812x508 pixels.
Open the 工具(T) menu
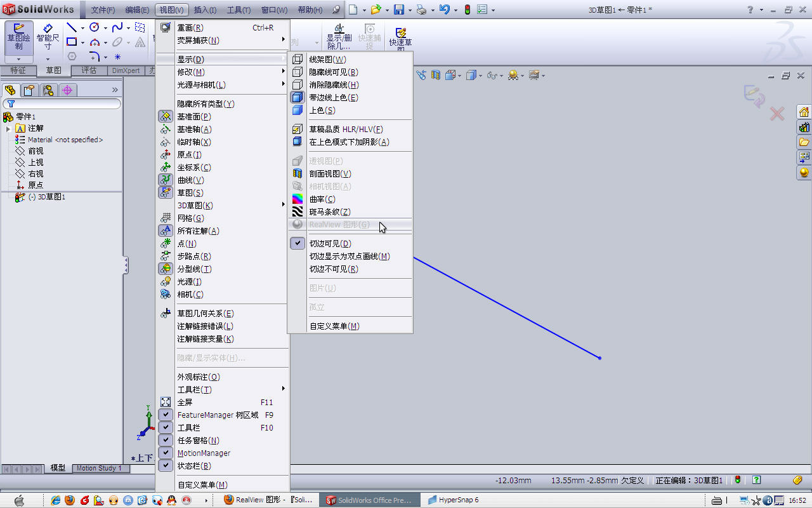point(239,10)
